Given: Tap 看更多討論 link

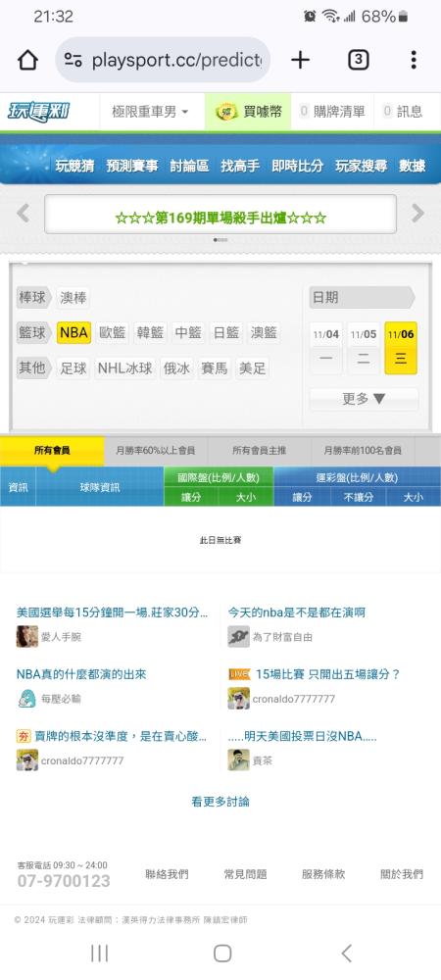Looking at the screenshot, I should pos(220,802).
